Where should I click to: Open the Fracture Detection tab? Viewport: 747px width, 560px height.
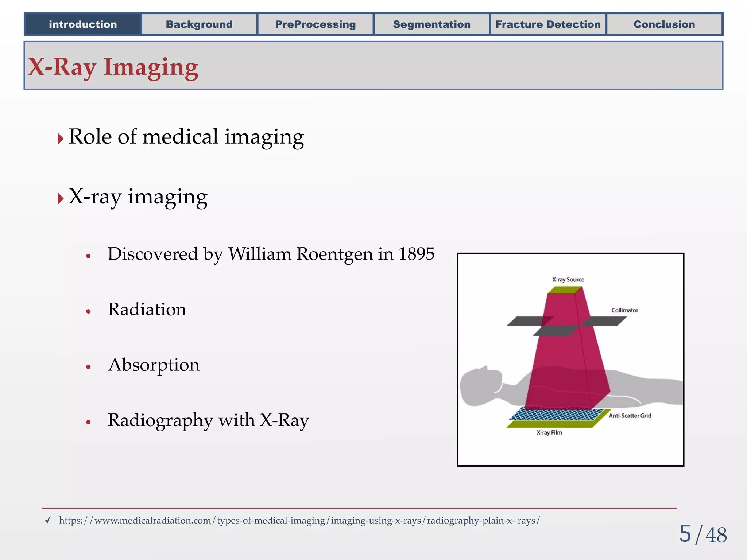[x=548, y=24]
